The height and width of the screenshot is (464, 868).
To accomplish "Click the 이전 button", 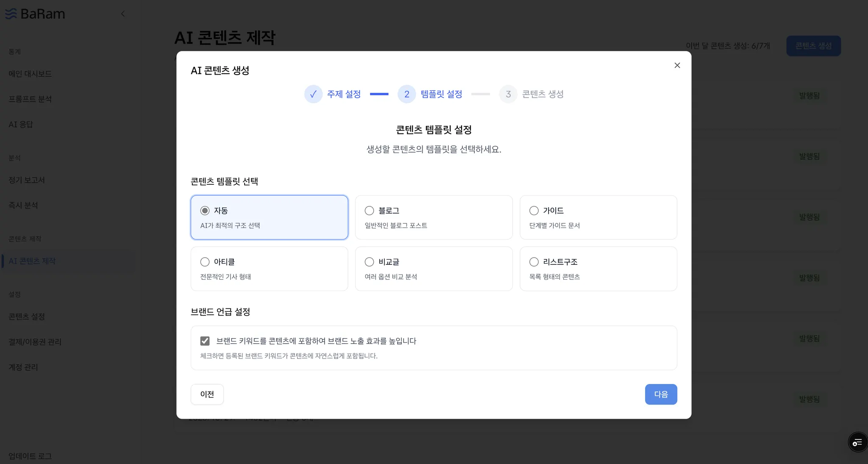I will click(x=207, y=394).
